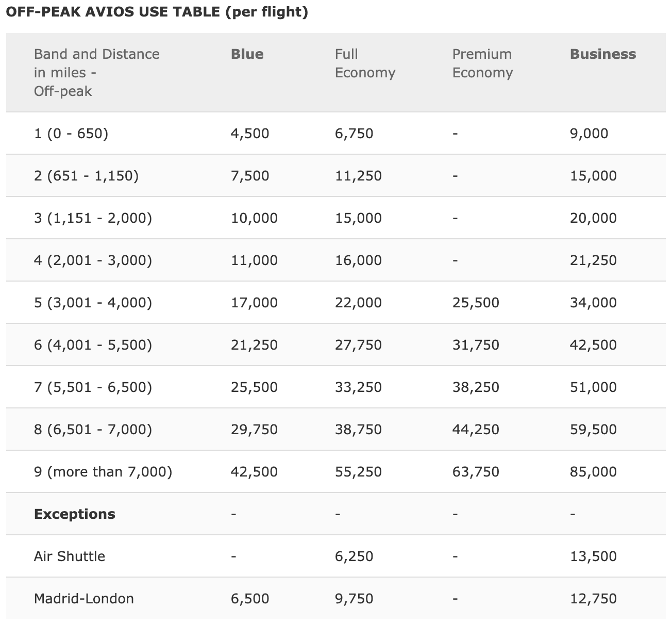The width and height of the screenshot is (672, 624).
Task: Click the Blue column header
Action: (x=247, y=54)
